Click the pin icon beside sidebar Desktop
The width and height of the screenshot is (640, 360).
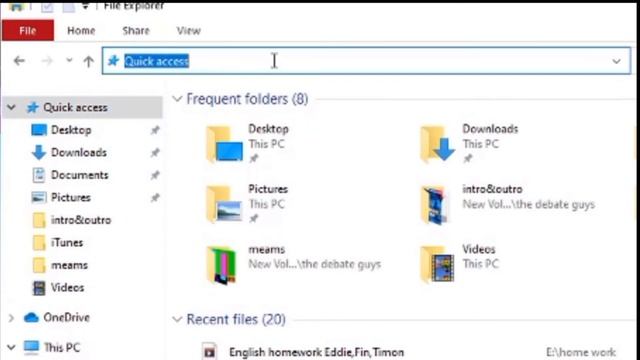155,131
